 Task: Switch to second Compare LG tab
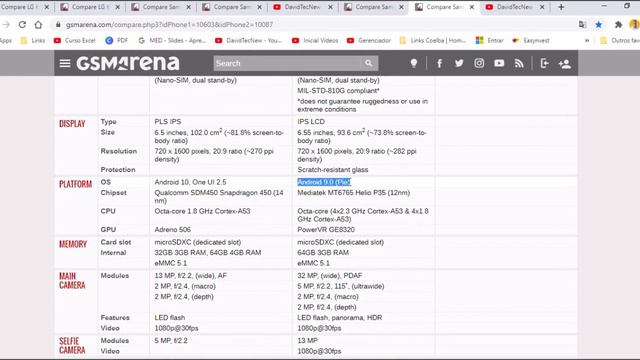(89, 7)
